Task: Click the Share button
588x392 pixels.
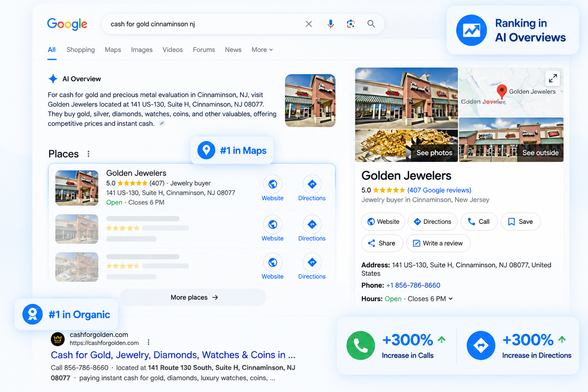Action: coord(382,243)
